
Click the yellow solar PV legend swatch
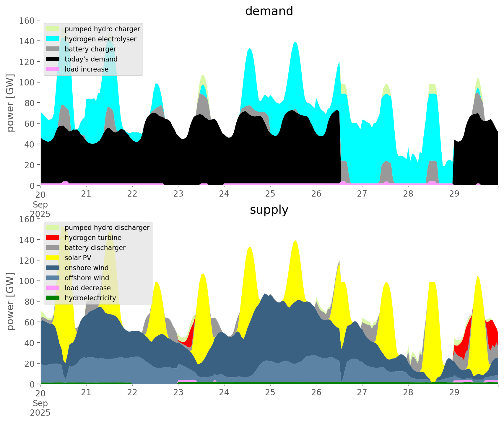click(53, 258)
